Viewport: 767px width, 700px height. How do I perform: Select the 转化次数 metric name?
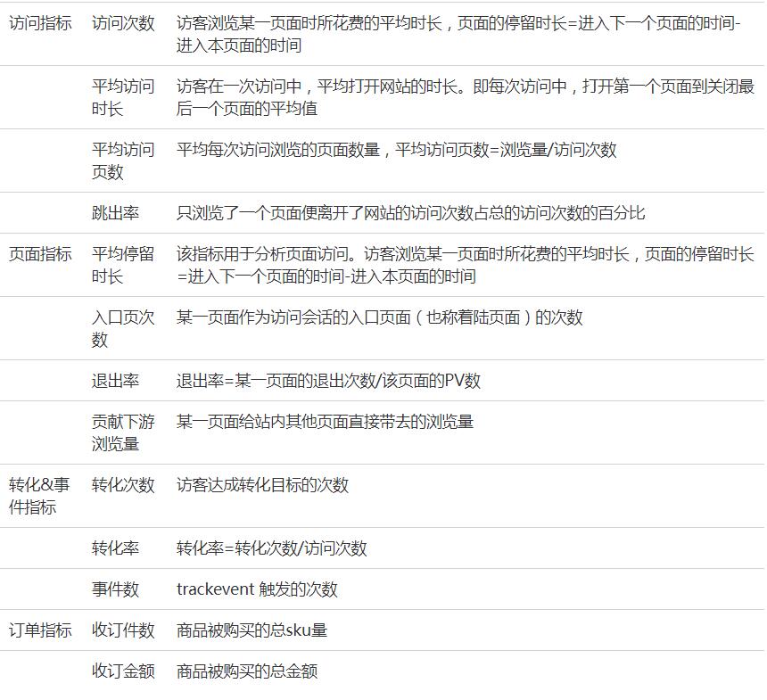pyautogui.click(x=123, y=485)
